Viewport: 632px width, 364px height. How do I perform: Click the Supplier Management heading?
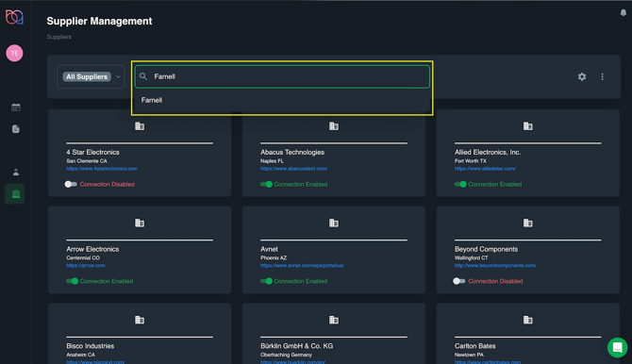click(99, 21)
